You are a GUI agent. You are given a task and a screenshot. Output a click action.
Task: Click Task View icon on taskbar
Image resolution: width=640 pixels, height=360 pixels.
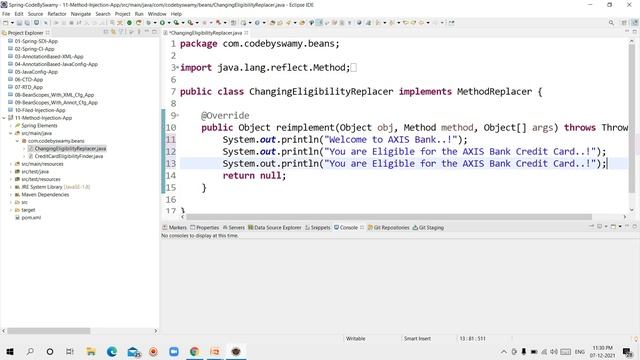pos(70,351)
